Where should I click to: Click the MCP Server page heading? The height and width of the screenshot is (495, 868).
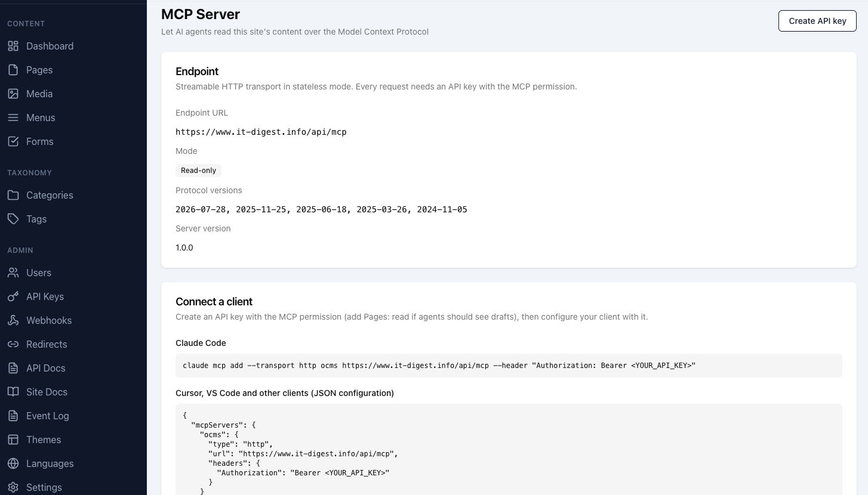tap(201, 14)
